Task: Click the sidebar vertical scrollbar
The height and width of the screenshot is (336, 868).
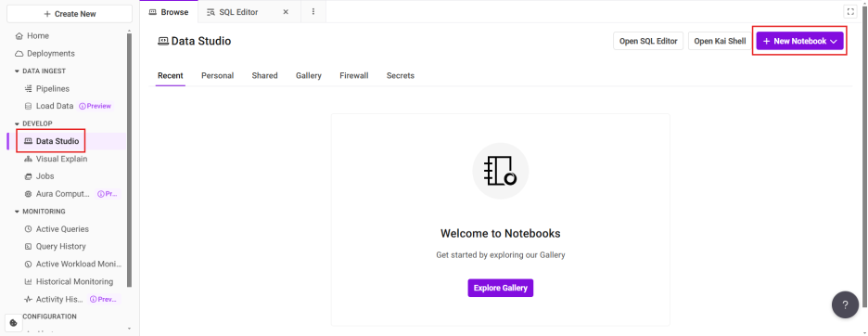Action: coord(130,160)
